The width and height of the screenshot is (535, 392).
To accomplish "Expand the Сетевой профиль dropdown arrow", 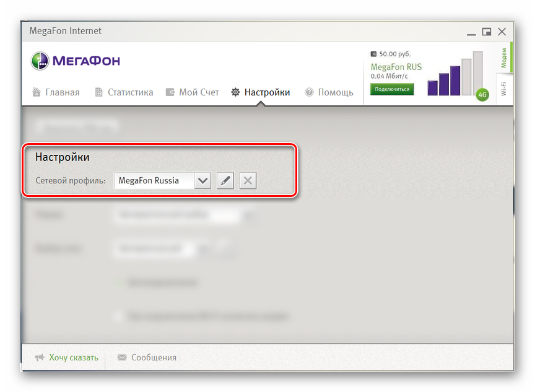I will click(x=202, y=180).
